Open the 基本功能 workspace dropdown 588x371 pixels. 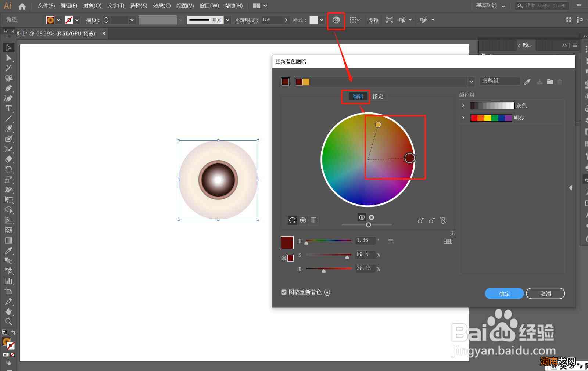[491, 6]
